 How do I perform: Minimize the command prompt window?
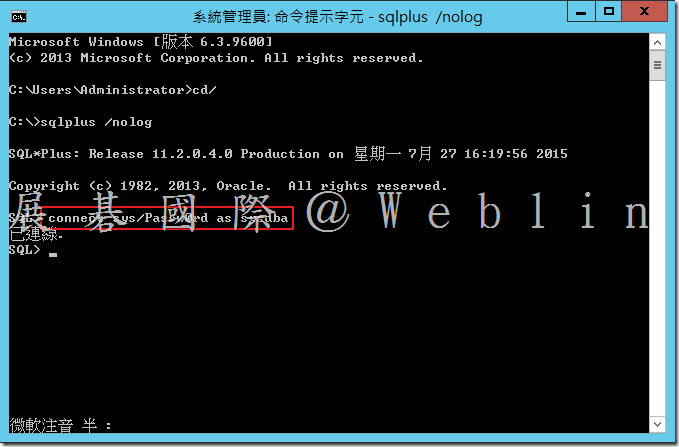pyautogui.click(x=581, y=12)
